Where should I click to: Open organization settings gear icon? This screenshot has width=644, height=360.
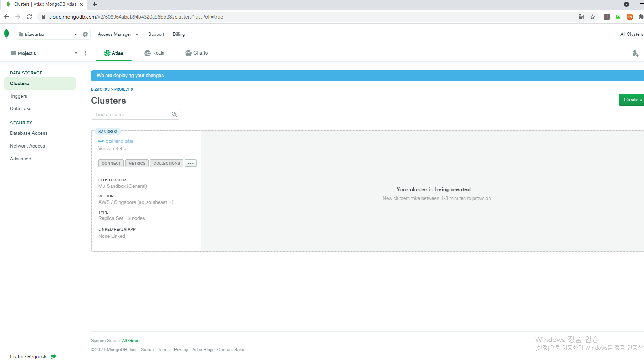[85, 34]
